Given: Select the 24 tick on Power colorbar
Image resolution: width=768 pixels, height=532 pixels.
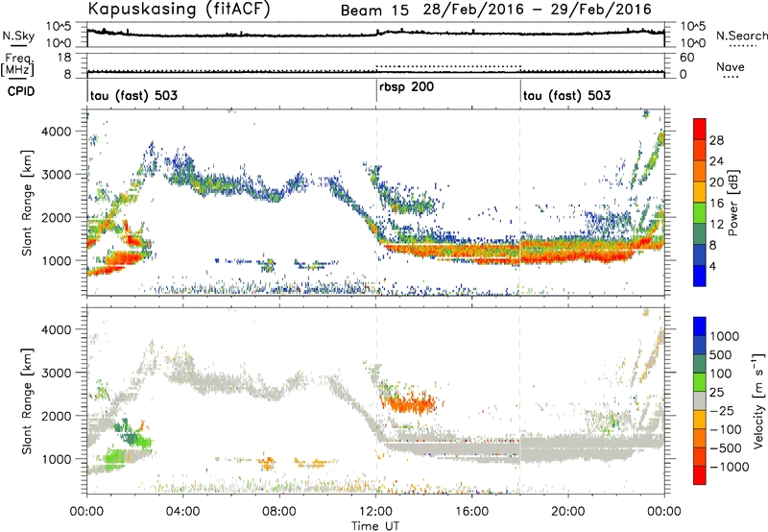Looking at the screenshot, I should [x=716, y=161].
